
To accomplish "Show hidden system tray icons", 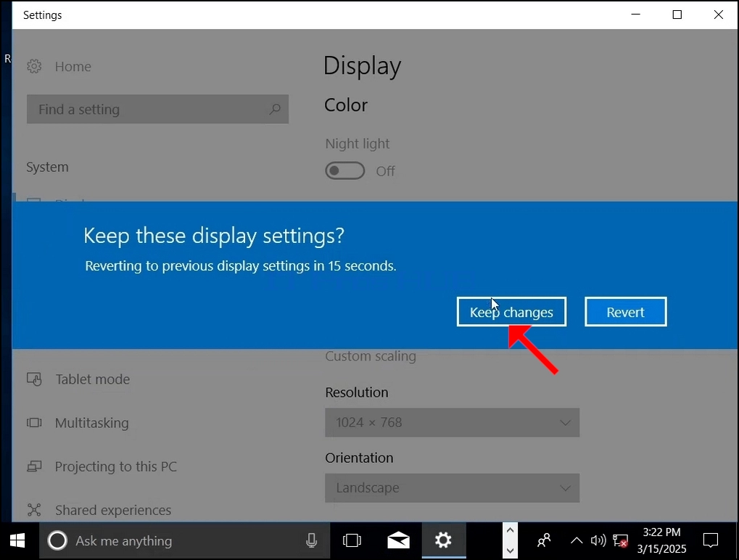I will (x=576, y=540).
